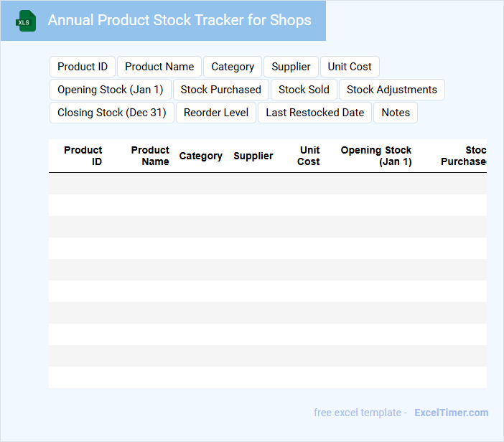Image resolution: width=504 pixels, height=442 pixels.
Task: Select Opening Stock (Jan 1) tag
Action: [x=111, y=90]
